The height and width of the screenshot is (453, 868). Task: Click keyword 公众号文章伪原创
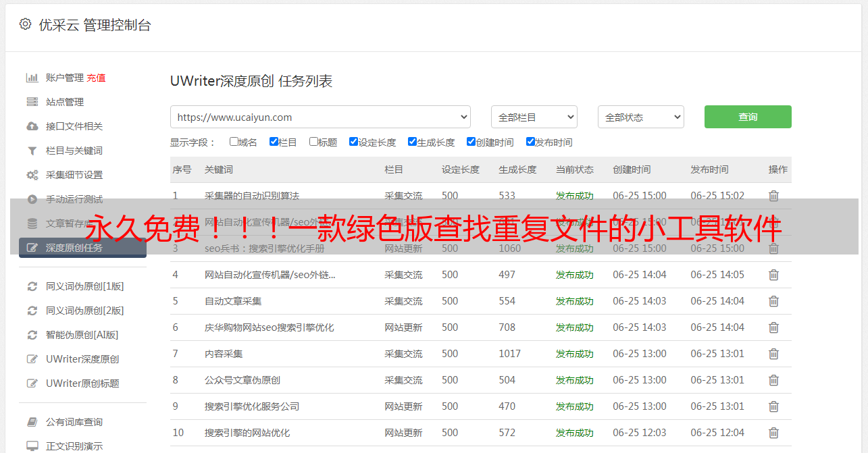coord(242,380)
